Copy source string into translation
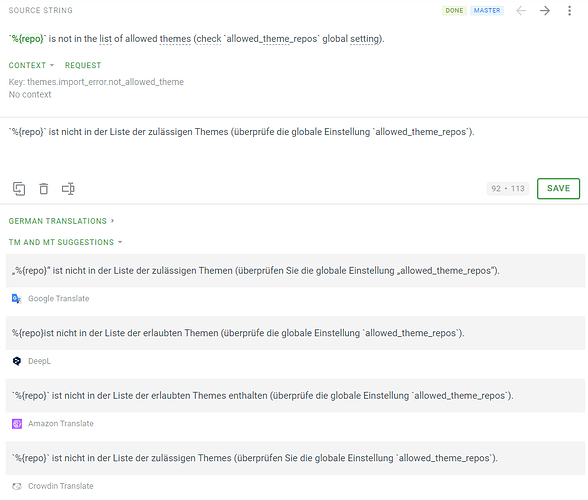The height and width of the screenshot is (500, 588). (19, 189)
